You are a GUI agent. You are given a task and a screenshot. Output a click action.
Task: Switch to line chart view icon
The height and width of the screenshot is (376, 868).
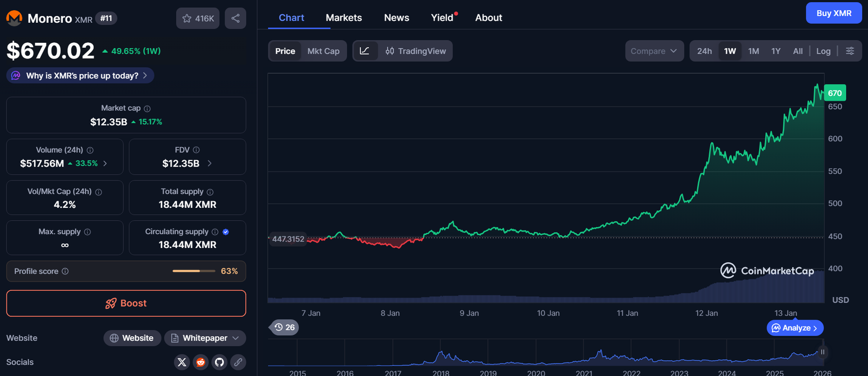[x=365, y=51]
